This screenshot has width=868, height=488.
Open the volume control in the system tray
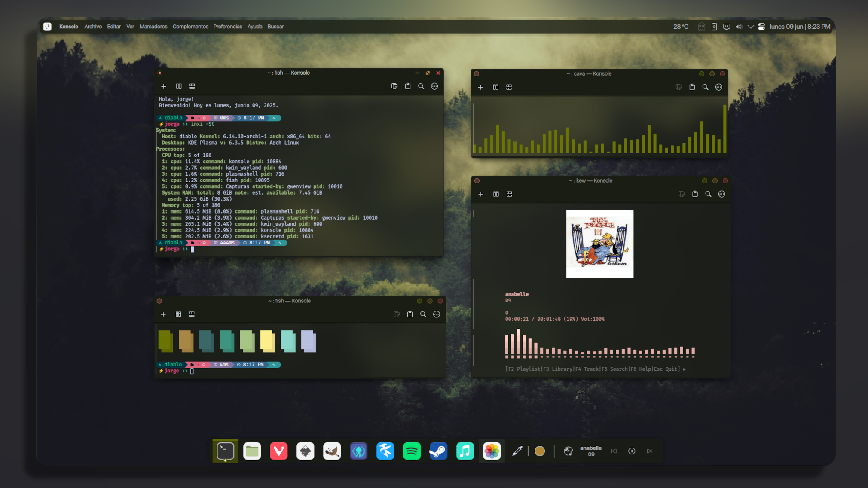(x=739, y=27)
